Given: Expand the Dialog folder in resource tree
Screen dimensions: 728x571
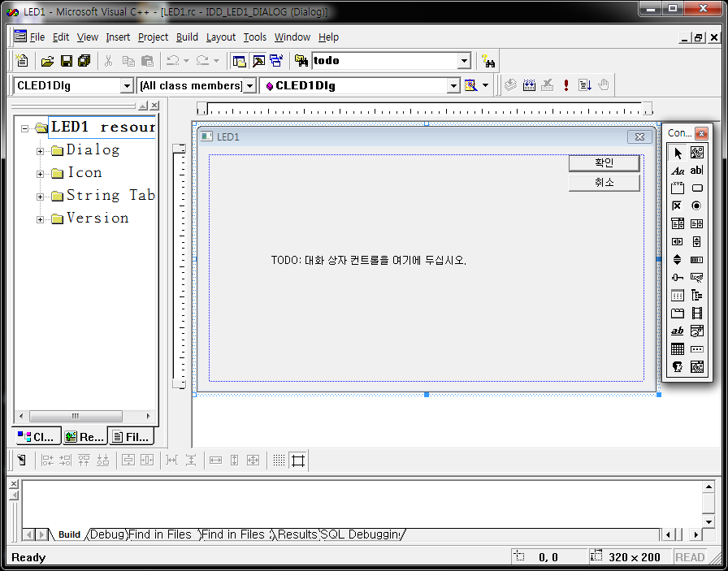Looking at the screenshot, I should [x=41, y=151].
